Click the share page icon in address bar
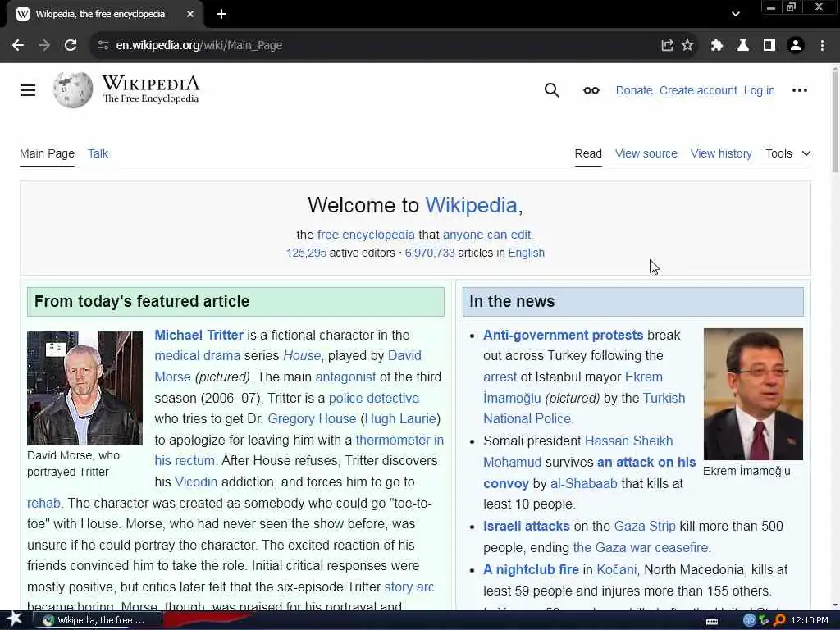Image resolution: width=840 pixels, height=630 pixels. [x=667, y=45]
